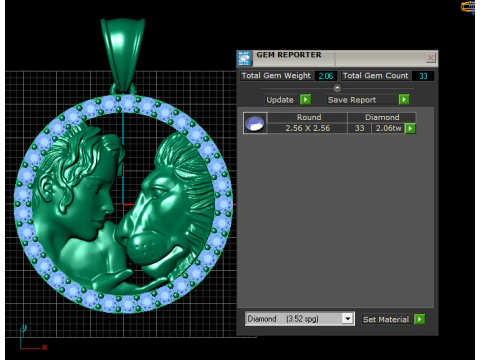Click the yellow icon in the top-right corner
480x360 pixels.
[468, 7]
